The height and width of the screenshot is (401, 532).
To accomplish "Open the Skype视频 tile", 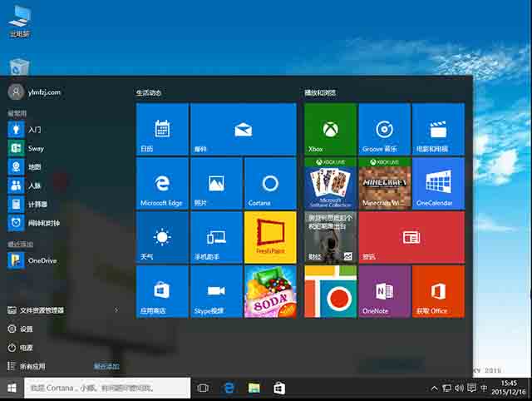I will [216, 291].
